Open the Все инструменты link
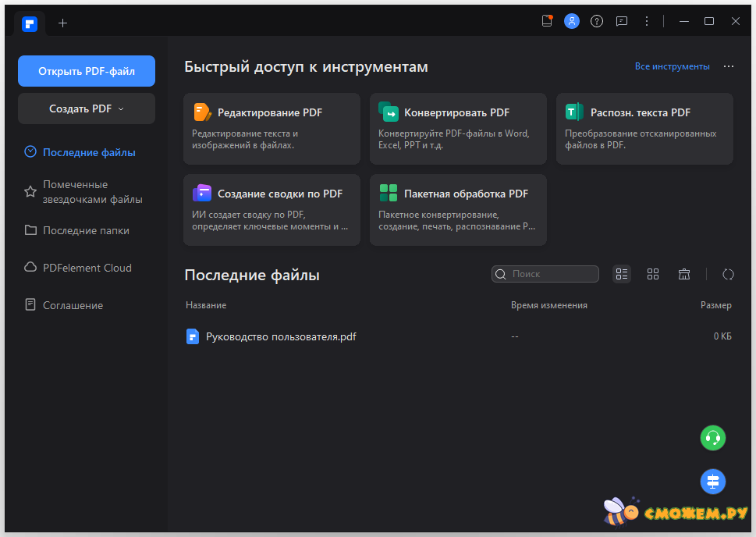756x537 pixels. pos(672,67)
